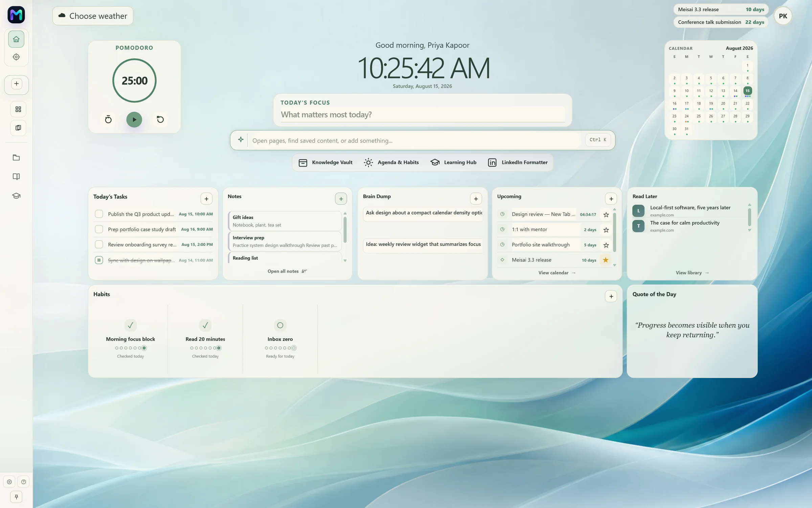This screenshot has width=812, height=508.
Task: Click Ctrl K shortcut button
Action: pos(598,140)
